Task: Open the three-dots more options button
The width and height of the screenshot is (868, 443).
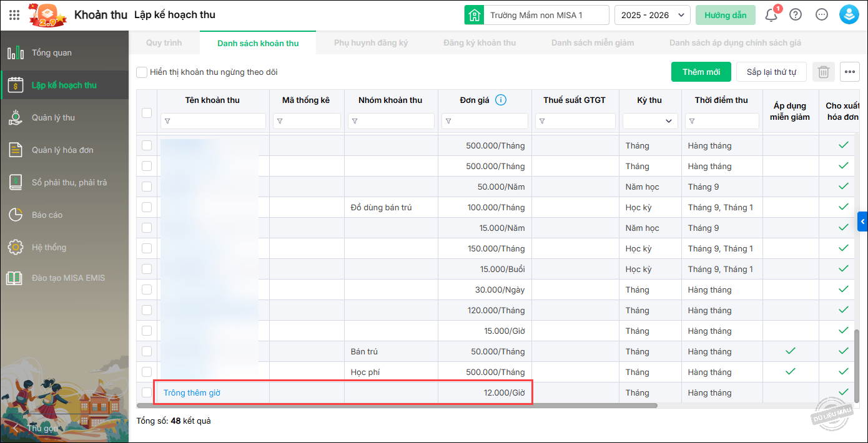Action: 850,72
